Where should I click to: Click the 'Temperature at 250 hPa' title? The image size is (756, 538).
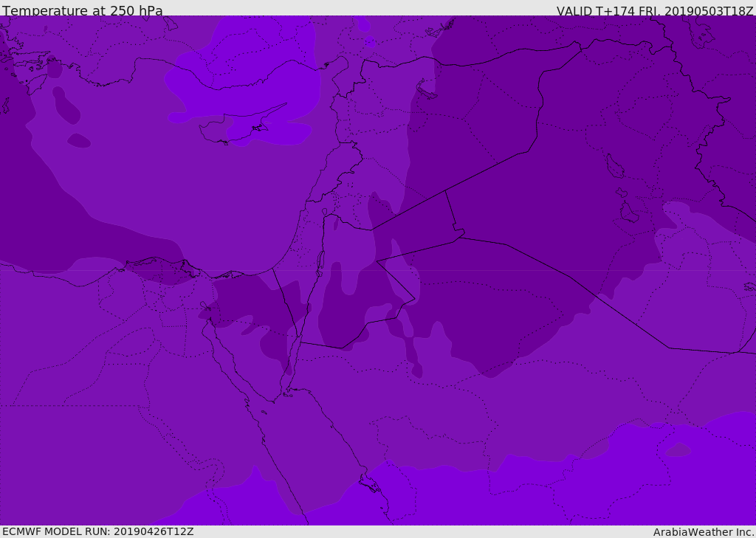click(83, 10)
